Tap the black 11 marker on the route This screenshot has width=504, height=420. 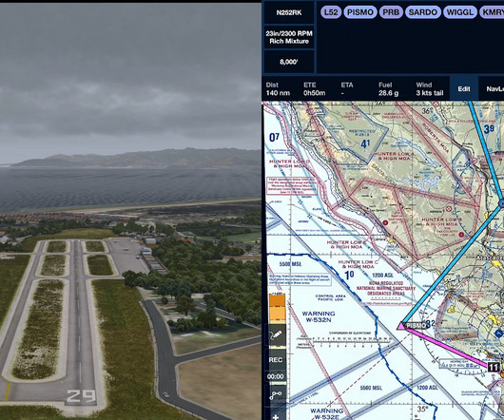(x=494, y=367)
